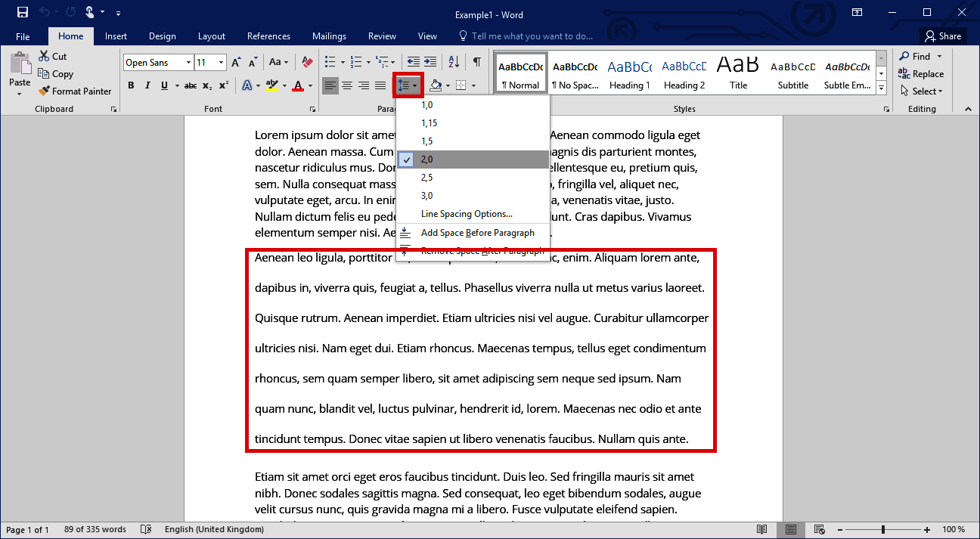Viewport: 980px width, 539px height.
Task: Open the Review tab
Action: [x=382, y=36]
